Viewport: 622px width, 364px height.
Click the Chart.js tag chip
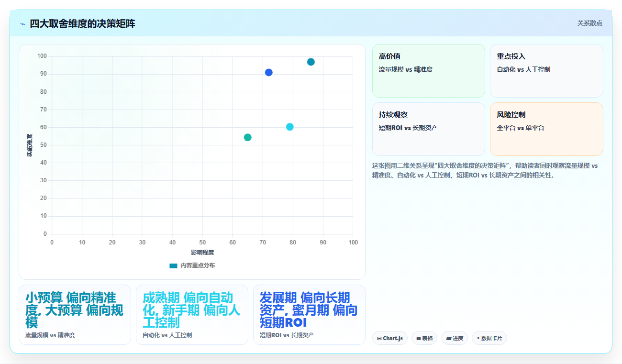tap(390, 338)
